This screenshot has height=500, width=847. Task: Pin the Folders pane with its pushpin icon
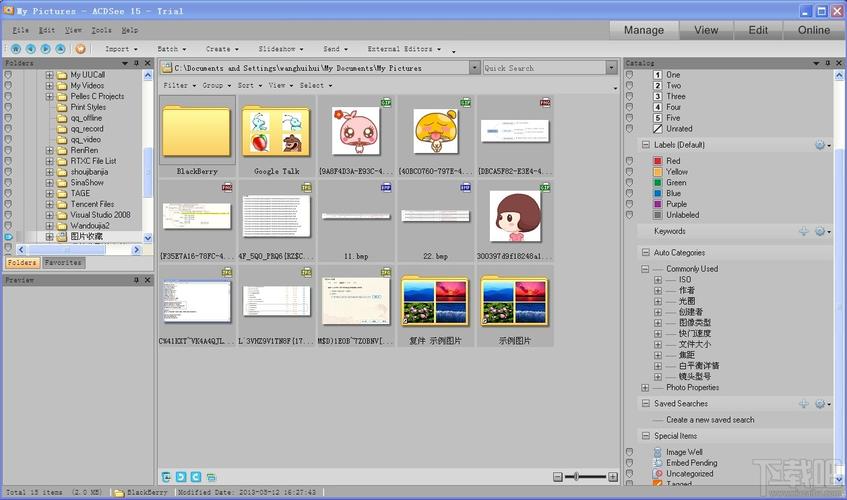tap(136, 63)
